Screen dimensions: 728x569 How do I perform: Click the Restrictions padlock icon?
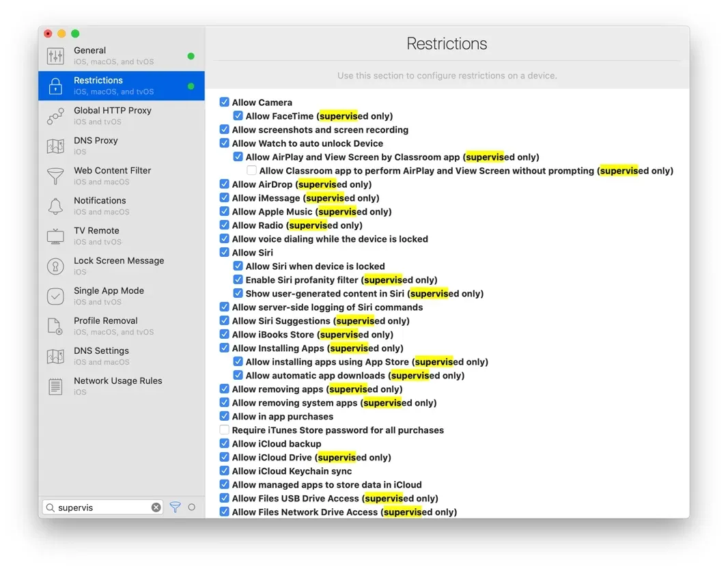pyautogui.click(x=55, y=85)
